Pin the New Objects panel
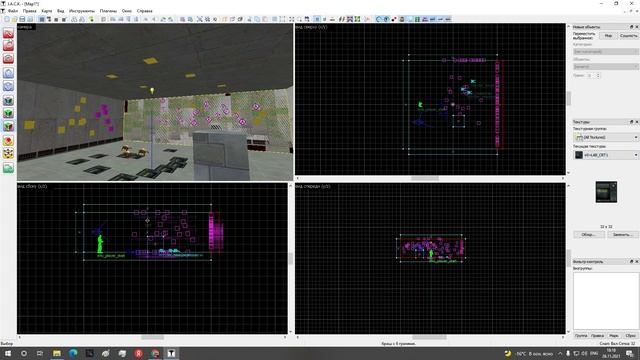The height and width of the screenshot is (360, 640). click(631, 27)
